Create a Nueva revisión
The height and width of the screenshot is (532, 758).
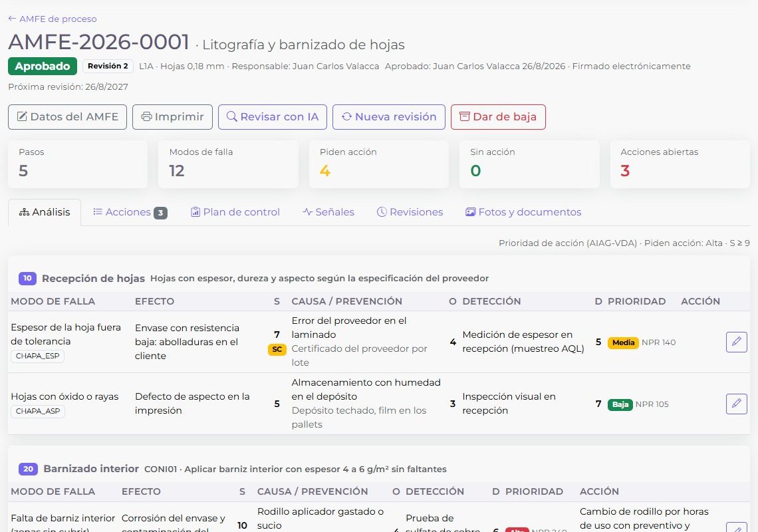click(389, 117)
